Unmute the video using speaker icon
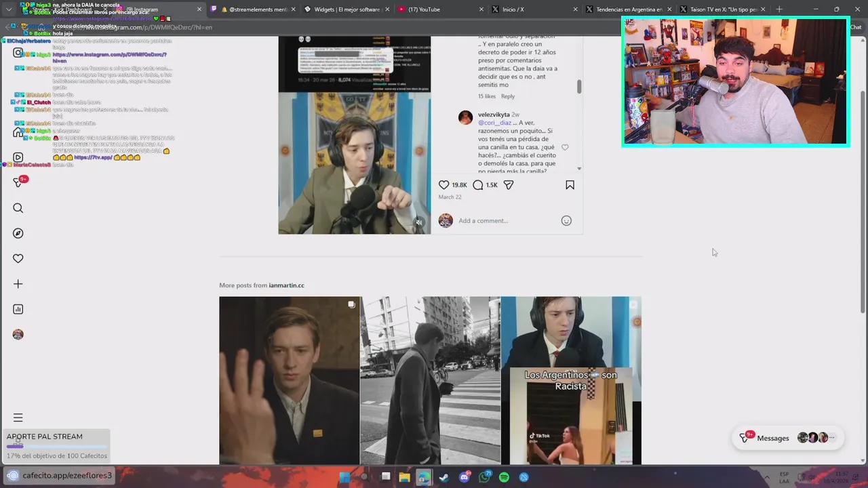This screenshot has width=868, height=488. click(419, 222)
